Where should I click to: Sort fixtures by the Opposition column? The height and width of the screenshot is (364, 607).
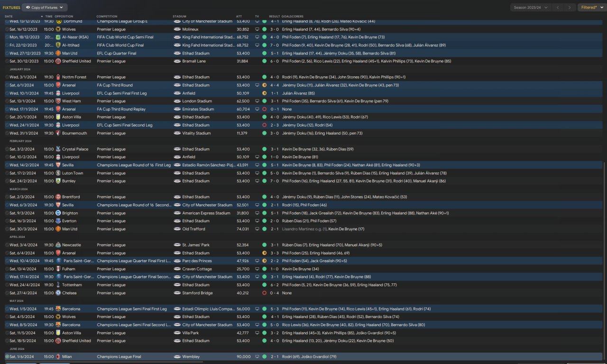point(64,17)
